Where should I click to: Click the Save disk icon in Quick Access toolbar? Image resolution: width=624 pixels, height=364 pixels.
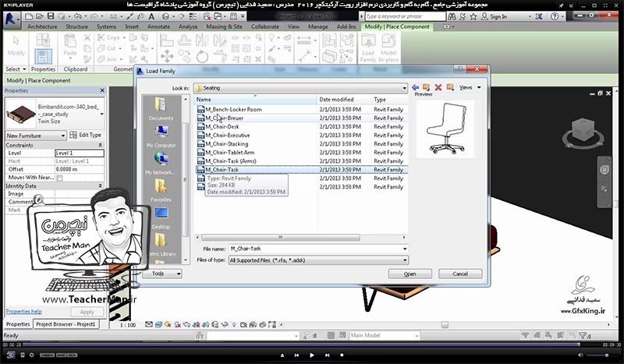click(51, 16)
